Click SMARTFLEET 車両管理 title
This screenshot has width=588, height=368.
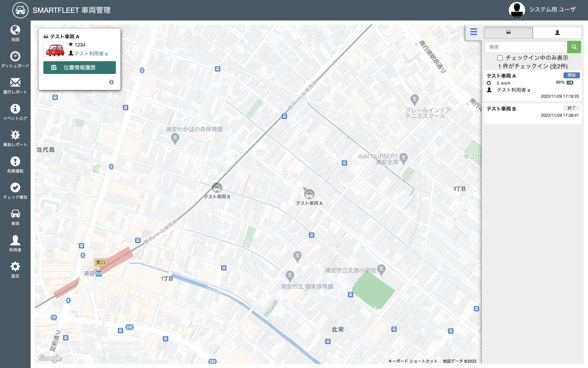point(71,10)
